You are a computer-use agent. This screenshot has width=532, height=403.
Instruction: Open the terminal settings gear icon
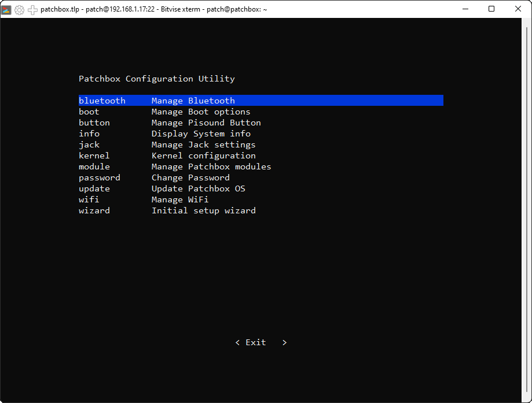coord(19,9)
